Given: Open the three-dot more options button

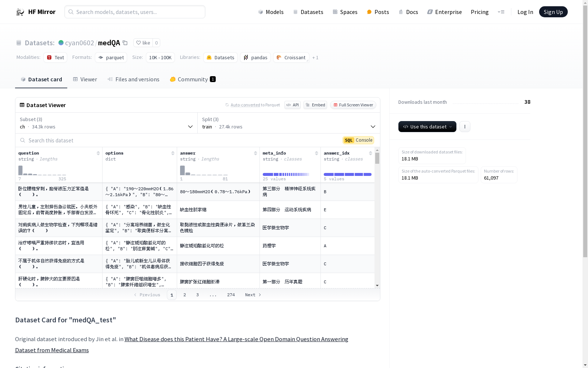Looking at the screenshot, I should [x=465, y=127].
